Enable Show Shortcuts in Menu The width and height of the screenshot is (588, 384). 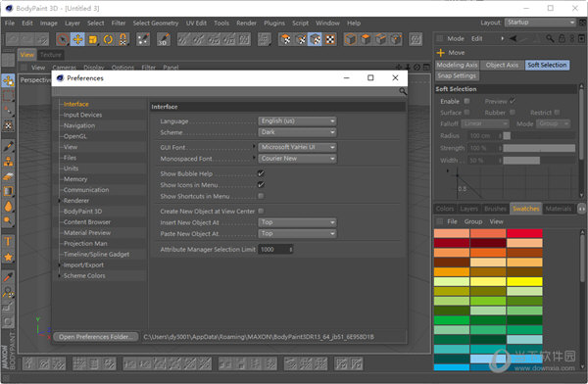coord(261,196)
